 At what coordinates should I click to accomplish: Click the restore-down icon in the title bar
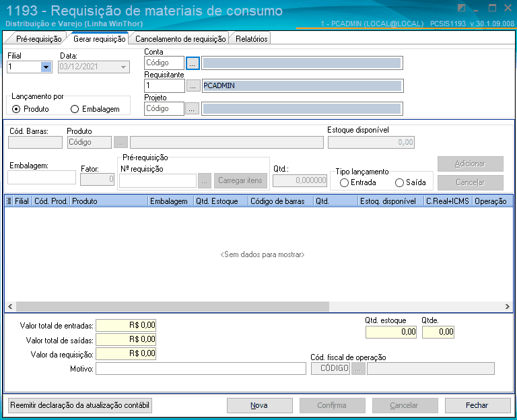point(461,8)
